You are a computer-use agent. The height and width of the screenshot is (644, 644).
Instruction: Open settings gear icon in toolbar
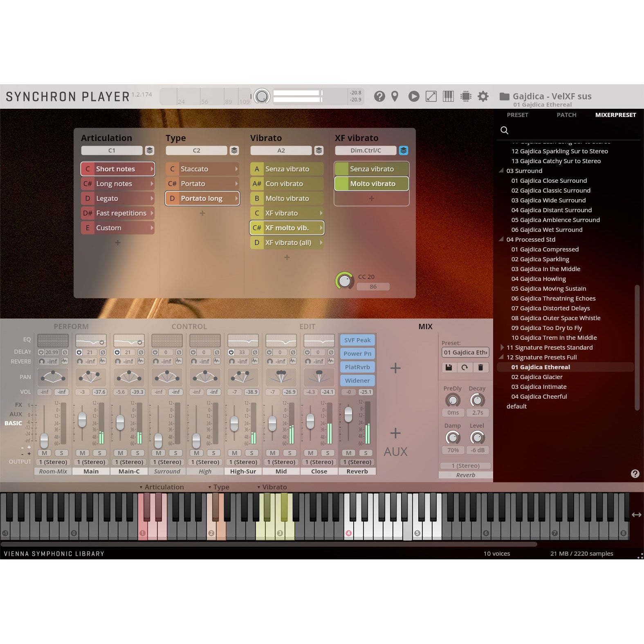point(483,96)
